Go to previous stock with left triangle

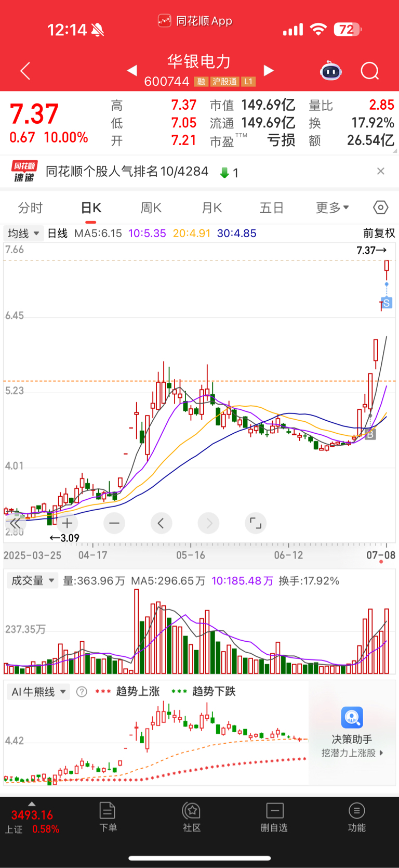[x=132, y=70]
